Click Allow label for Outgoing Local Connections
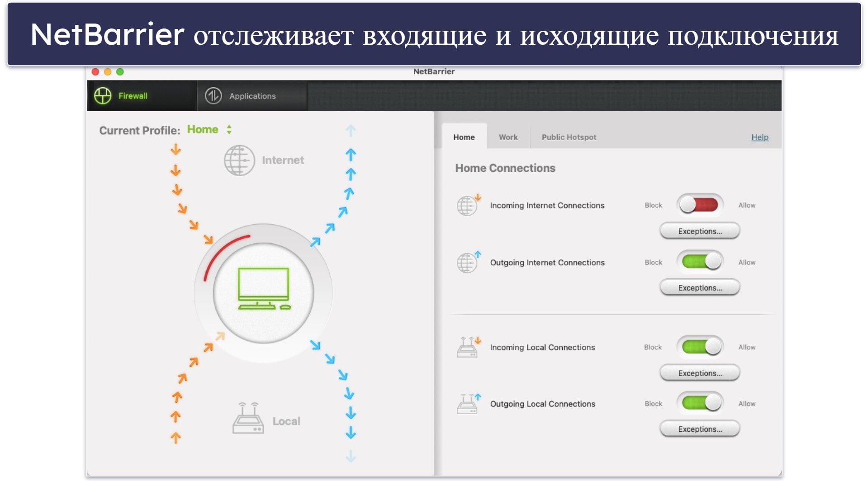The width and height of the screenshot is (868, 481). [x=747, y=404]
